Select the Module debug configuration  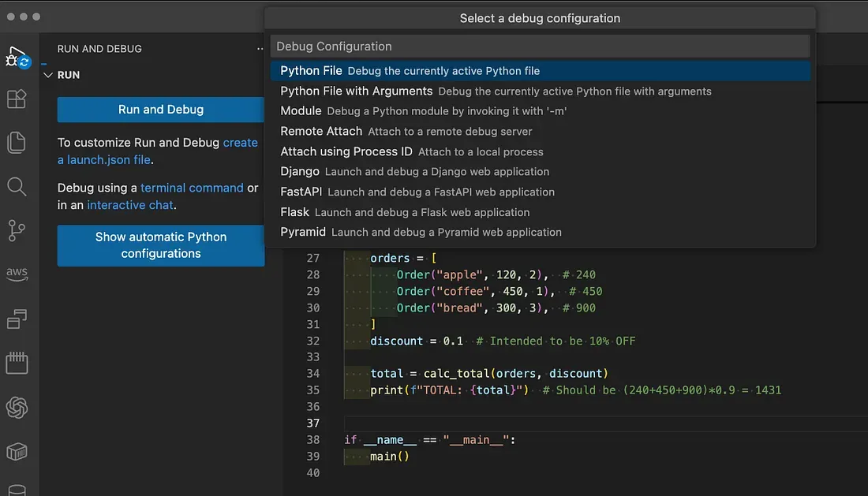tap(540, 111)
